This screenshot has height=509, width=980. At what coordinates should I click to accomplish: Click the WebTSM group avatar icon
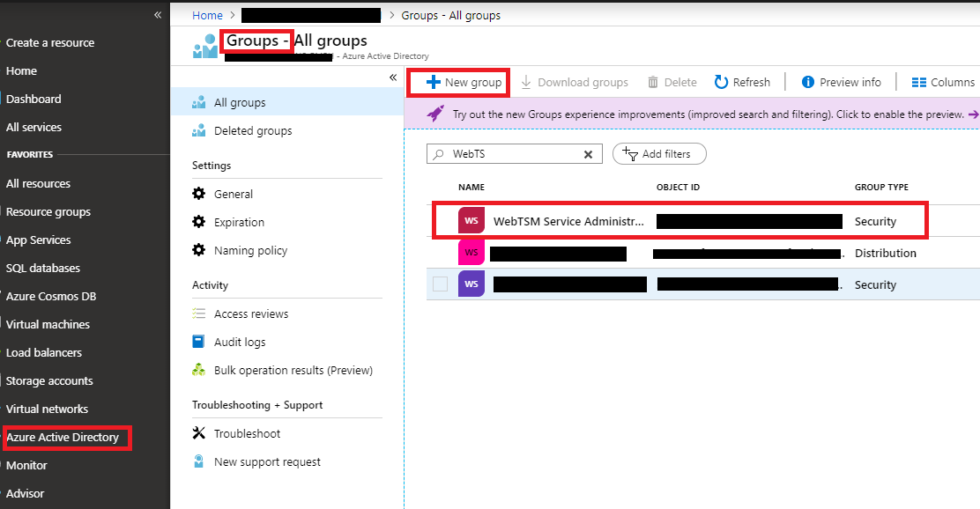(x=471, y=221)
